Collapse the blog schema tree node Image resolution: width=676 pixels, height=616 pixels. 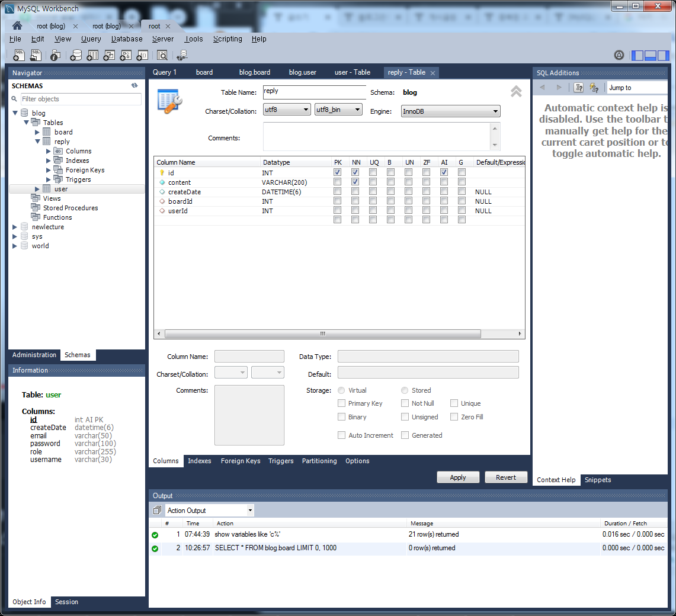tap(15, 113)
